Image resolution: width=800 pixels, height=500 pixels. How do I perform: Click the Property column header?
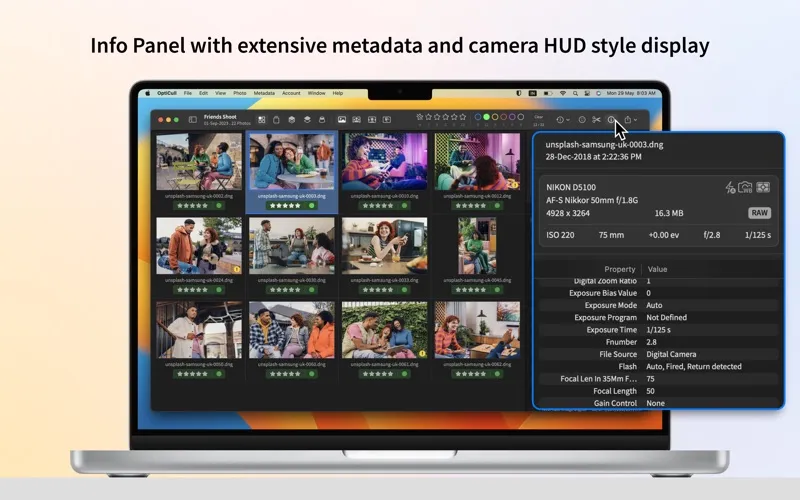(619, 269)
